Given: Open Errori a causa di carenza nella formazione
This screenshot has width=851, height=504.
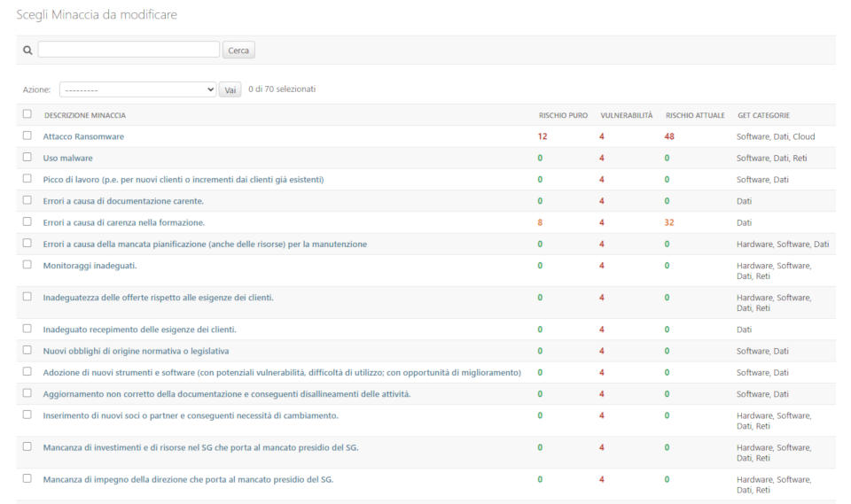Looking at the screenshot, I should point(124,222).
